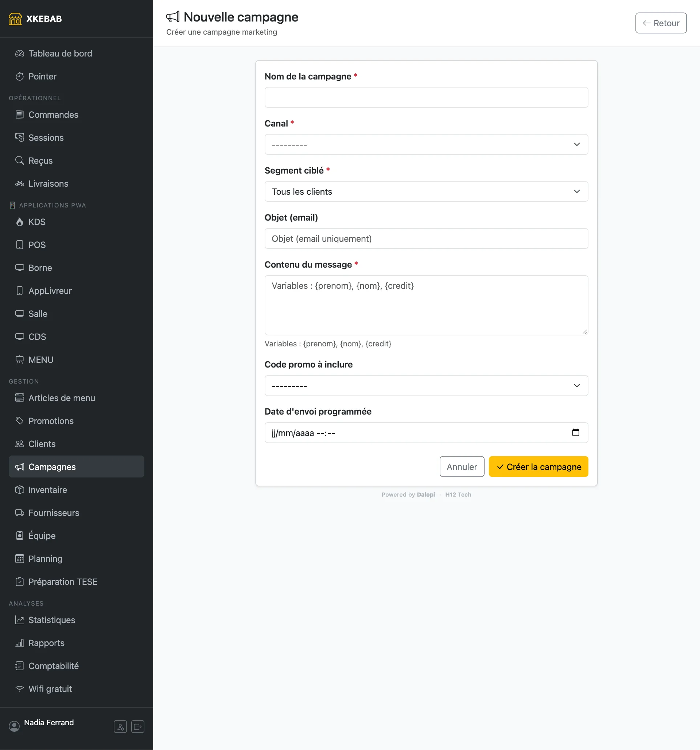This screenshot has width=700, height=750.
Task: Open the Campagnes menu item
Action: click(76, 467)
